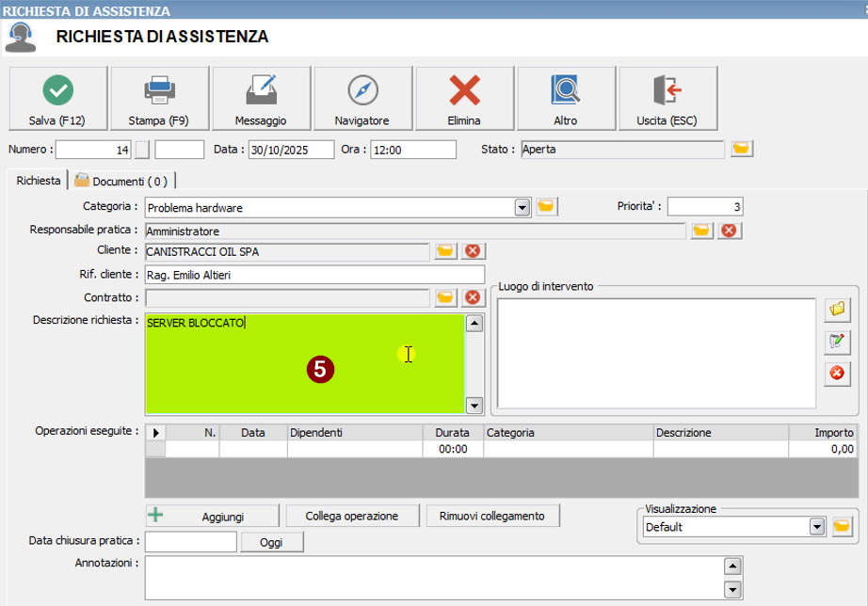The width and height of the screenshot is (868, 606).
Task: Open the folder icon next to Stato
Action: [x=742, y=149]
